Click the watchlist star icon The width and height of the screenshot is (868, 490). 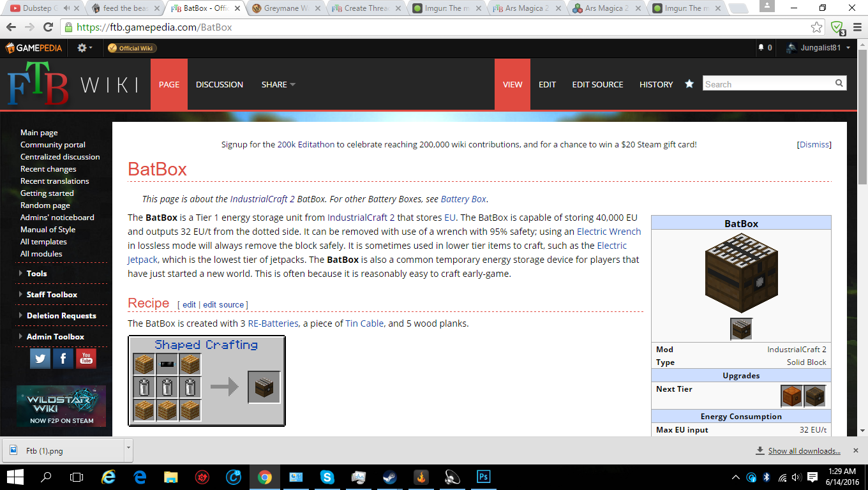pyautogui.click(x=689, y=84)
